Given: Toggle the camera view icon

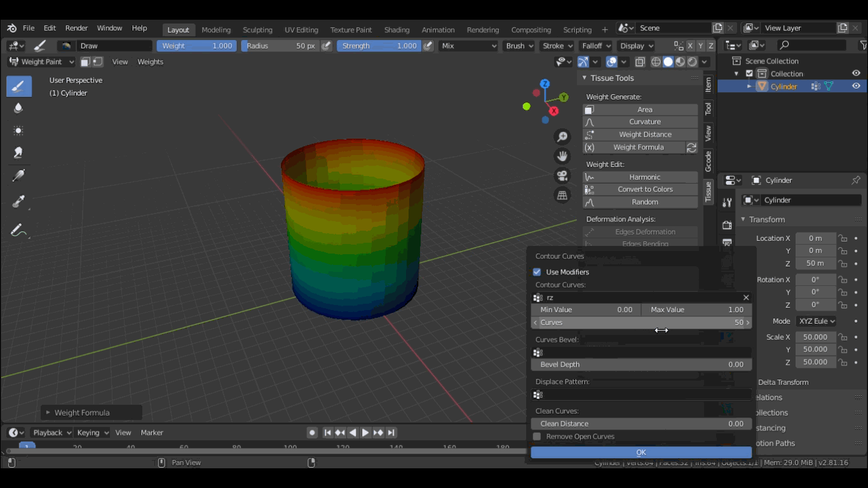Looking at the screenshot, I should pos(562,176).
